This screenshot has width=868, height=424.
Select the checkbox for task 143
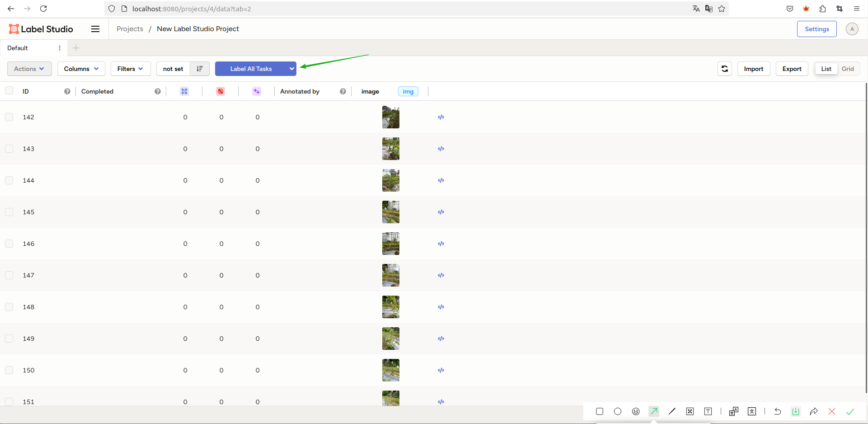coord(9,149)
